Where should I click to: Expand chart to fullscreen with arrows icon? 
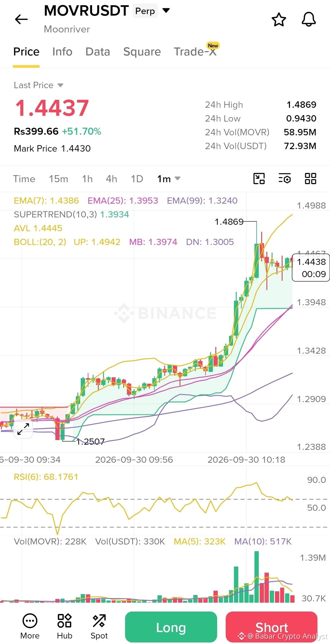pos(23,429)
